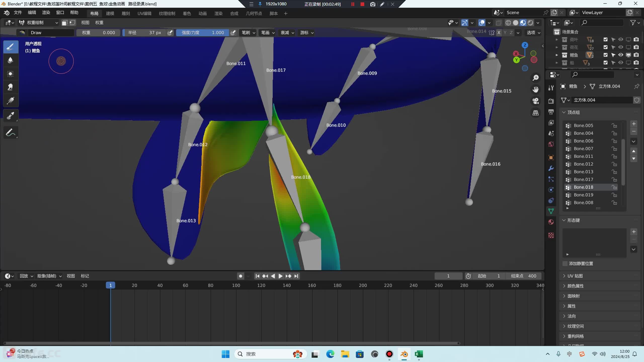Toggle camera view icon
This screenshot has width=644, height=362.
coord(536,101)
